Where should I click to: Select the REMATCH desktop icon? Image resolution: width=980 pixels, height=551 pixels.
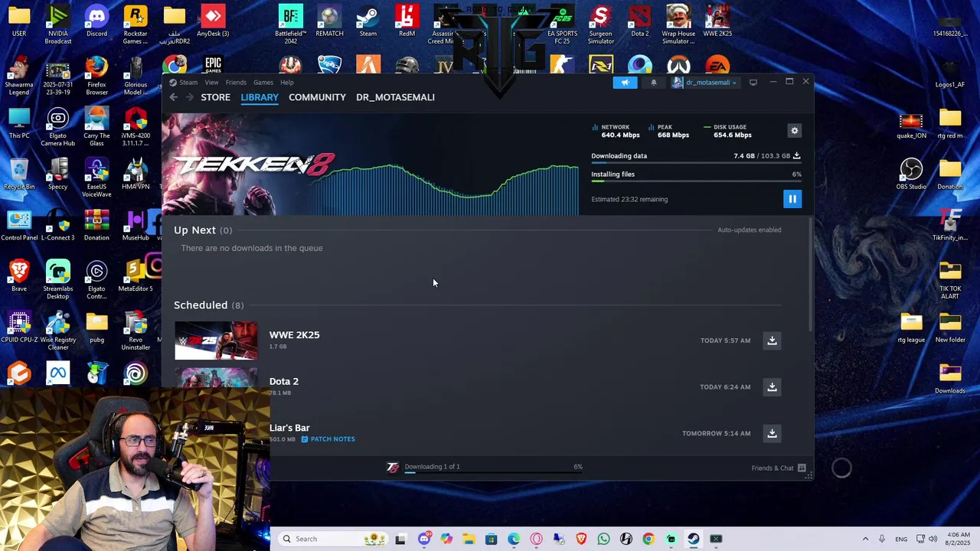pos(329,21)
